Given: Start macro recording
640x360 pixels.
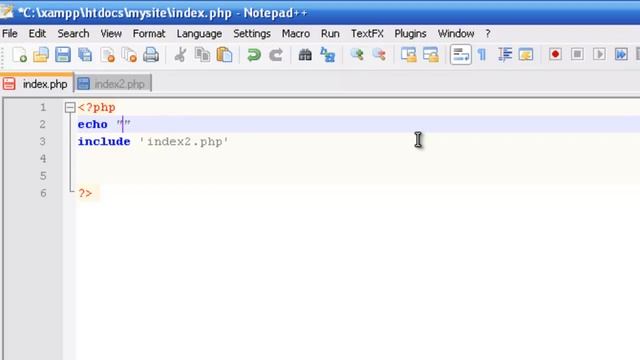Looking at the screenshot, I should (x=555, y=54).
